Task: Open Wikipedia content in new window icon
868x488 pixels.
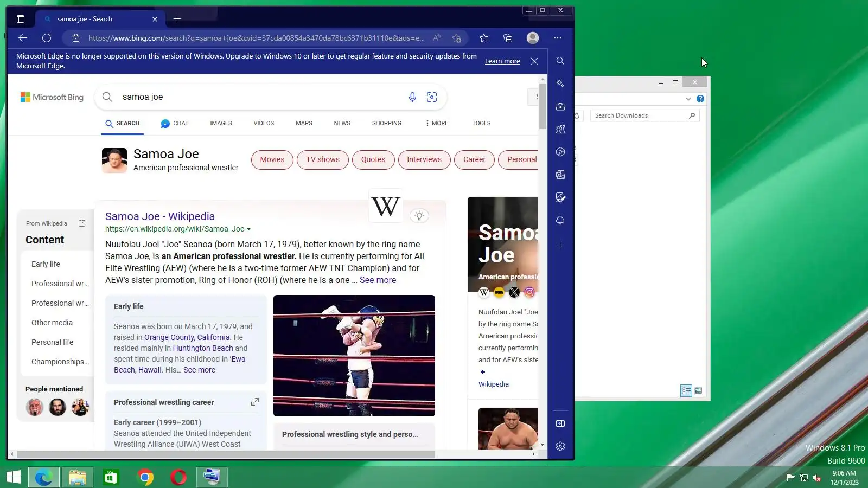Action: (82, 223)
